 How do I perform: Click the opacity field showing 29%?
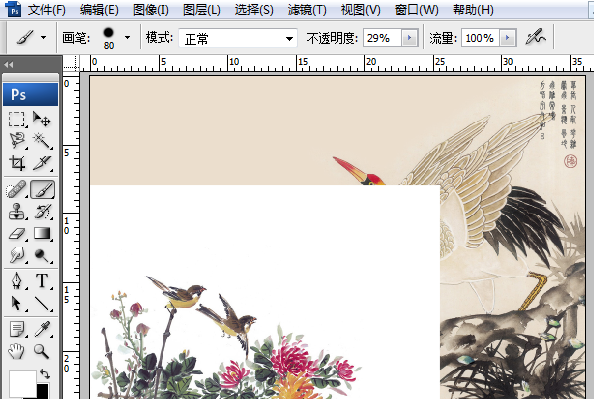[x=382, y=38]
